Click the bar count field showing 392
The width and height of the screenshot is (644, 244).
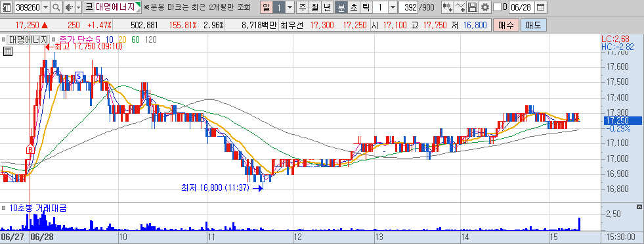(409, 7)
